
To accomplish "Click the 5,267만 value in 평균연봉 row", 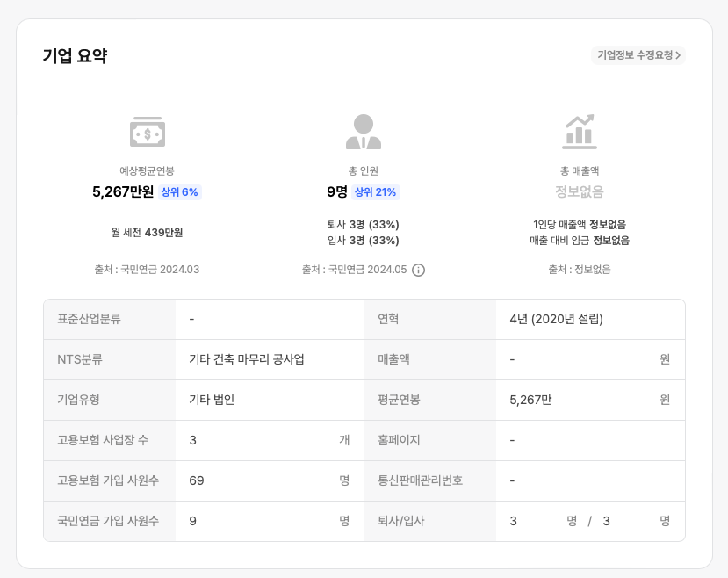I will 530,400.
